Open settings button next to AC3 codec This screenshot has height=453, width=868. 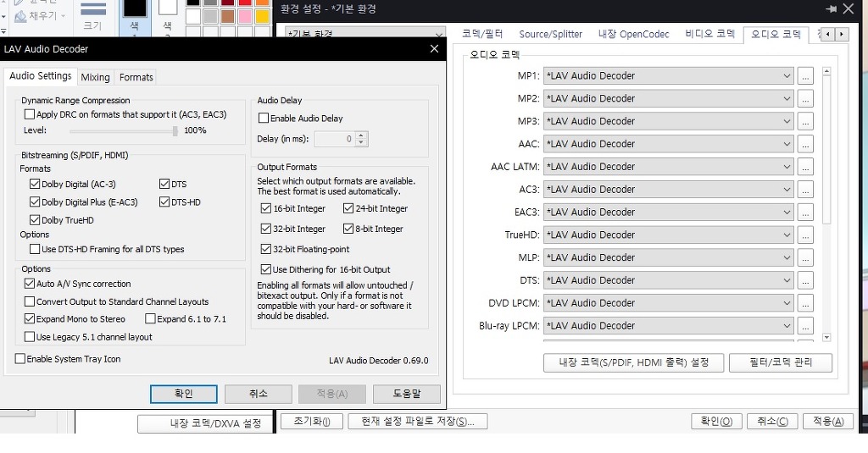coord(805,189)
